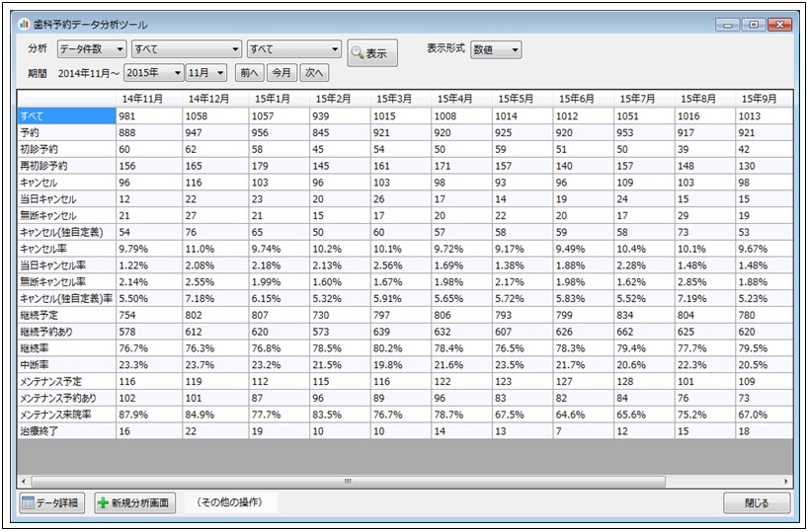Select the 継続予約あり row header
This screenshot has width=808, height=532.
point(66,332)
